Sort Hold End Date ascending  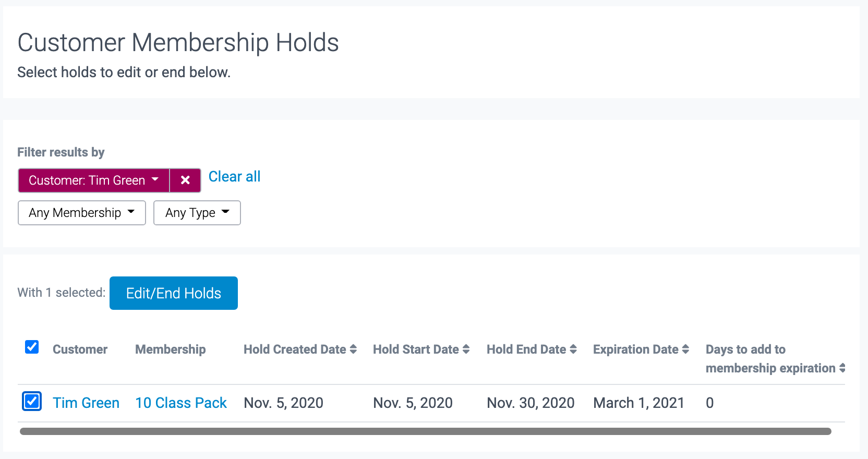[x=574, y=346]
